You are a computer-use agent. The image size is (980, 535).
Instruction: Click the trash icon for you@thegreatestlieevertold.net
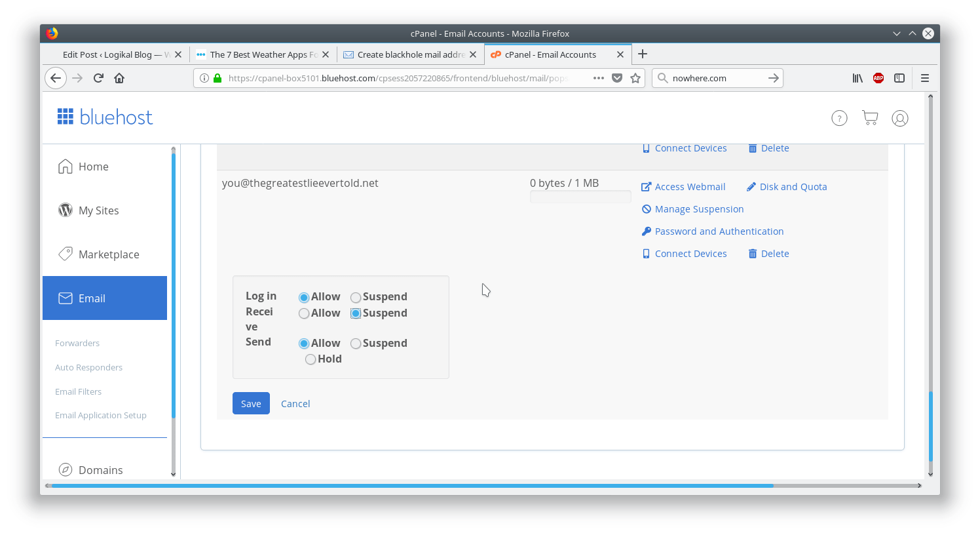753,254
